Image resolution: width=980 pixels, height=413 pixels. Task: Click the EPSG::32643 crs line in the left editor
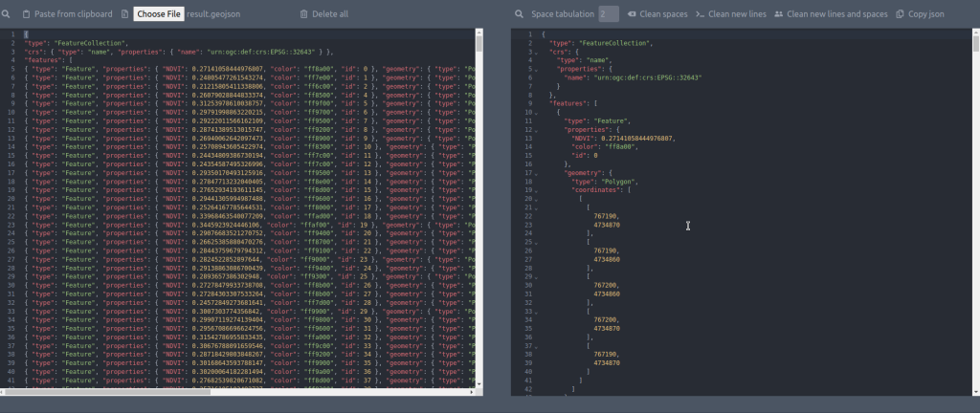(x=178, y=53)
